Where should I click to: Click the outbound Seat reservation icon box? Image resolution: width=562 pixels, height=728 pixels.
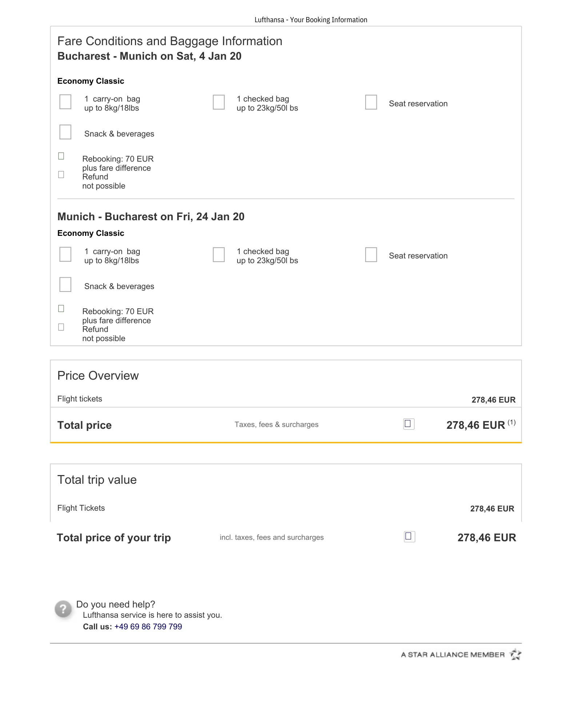(x=371, y=102)
